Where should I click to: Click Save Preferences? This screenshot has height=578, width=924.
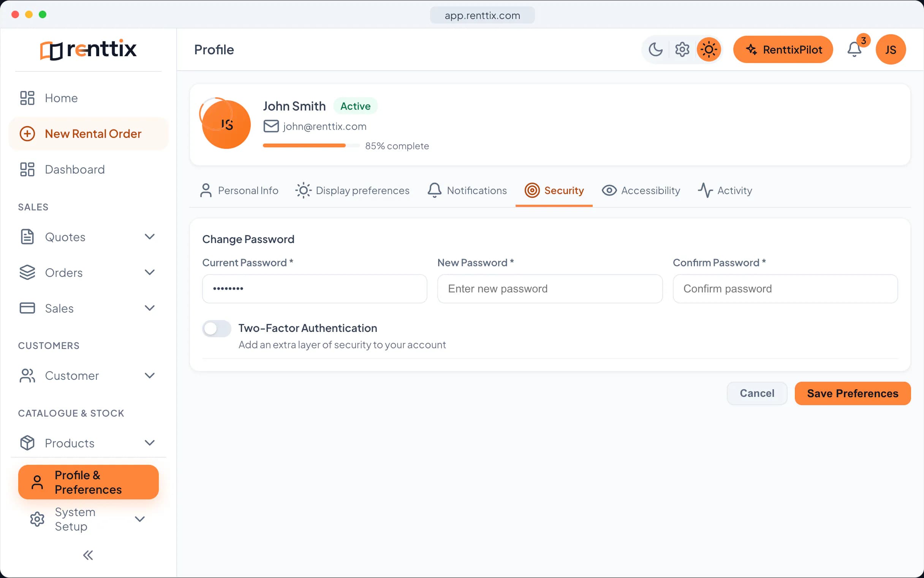click(x=853, y=393)
